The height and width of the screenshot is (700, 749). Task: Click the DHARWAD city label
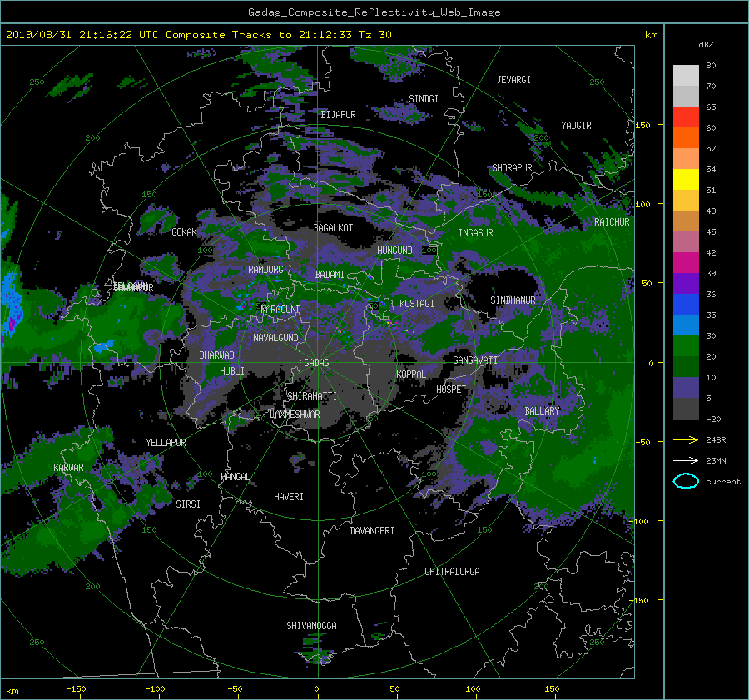(x=216, y=355)
